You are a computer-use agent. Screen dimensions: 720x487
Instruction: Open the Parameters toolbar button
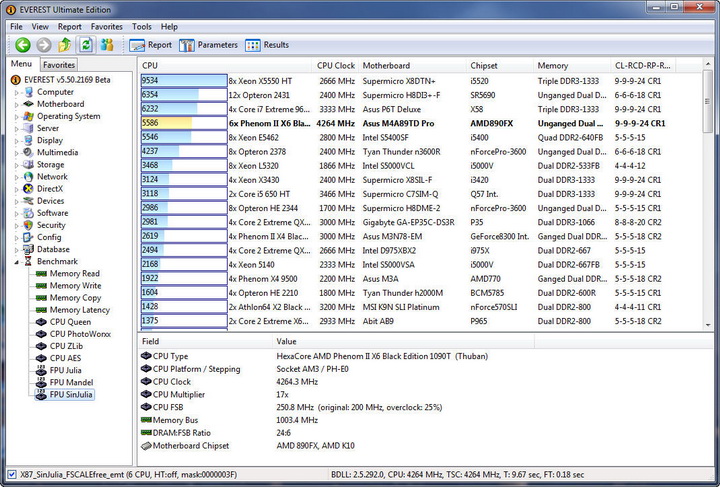(x=208, y=45)
